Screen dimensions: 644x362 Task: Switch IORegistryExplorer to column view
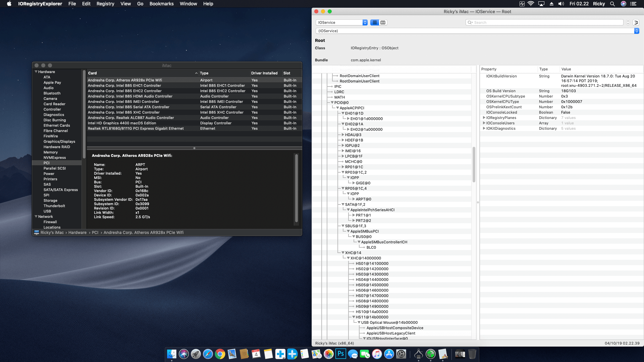383,22
